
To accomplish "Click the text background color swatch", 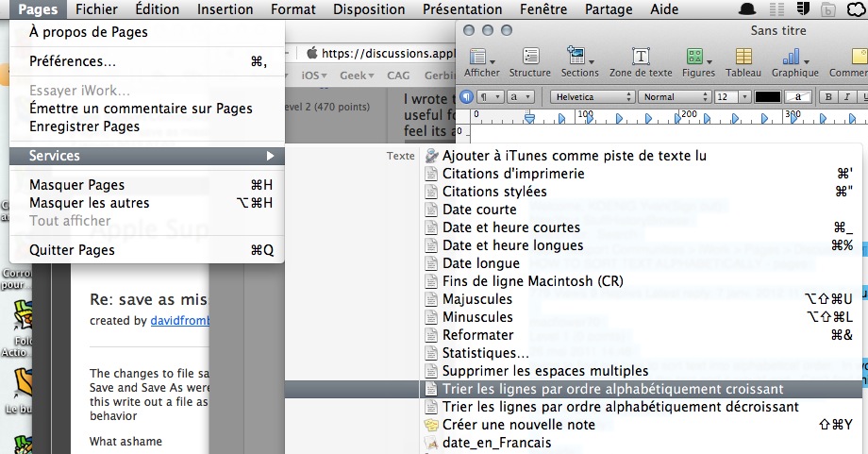I will [x=797, y=97].
